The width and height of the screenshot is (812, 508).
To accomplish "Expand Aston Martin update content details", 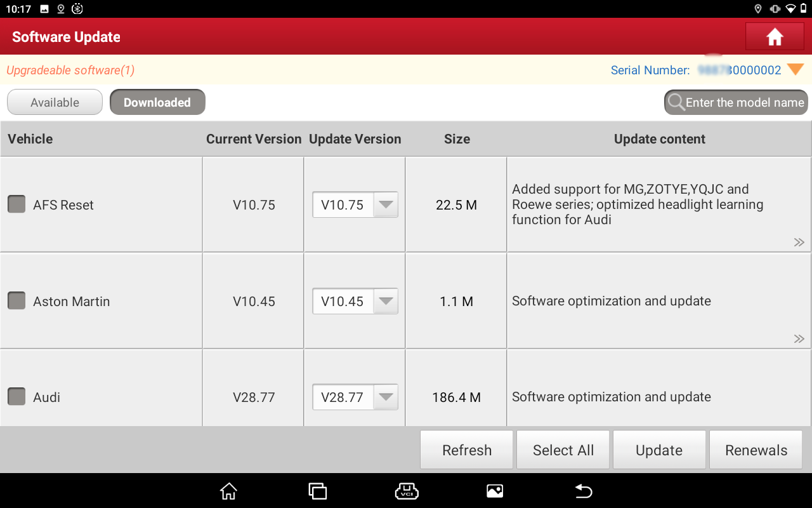I will [x=799, y=338].
